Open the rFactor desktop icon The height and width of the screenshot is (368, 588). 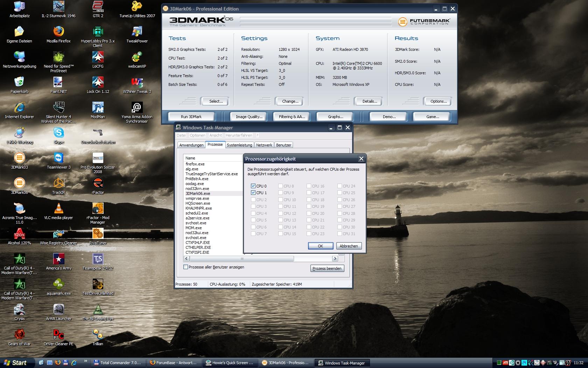(98, 186)
